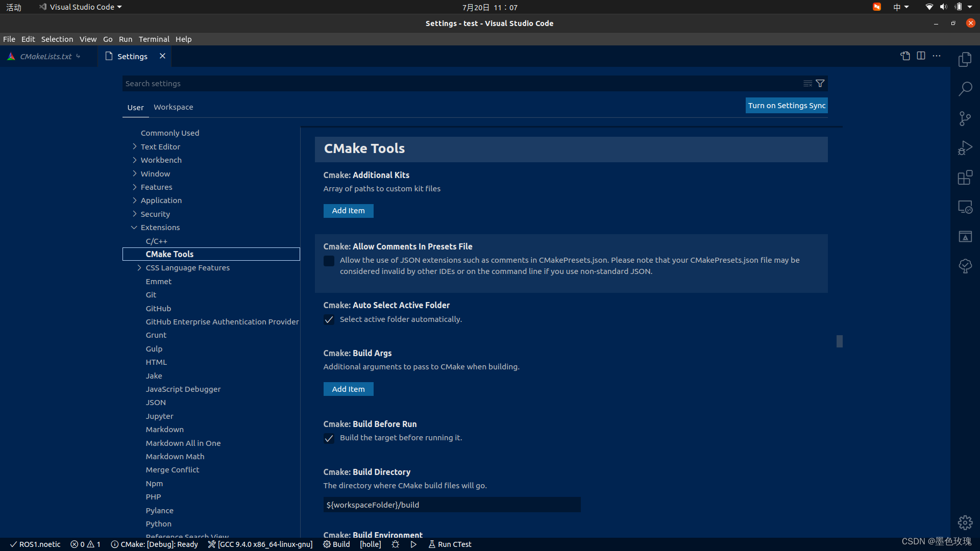
Task: Click the settings list scrollbar thumb
Action: pos(839,341)
